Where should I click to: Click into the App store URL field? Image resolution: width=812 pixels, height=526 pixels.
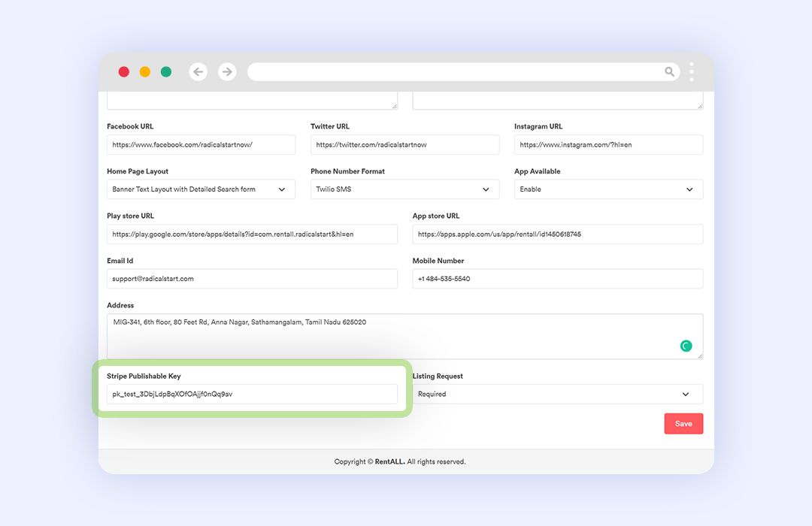click(x=558, y=234)
